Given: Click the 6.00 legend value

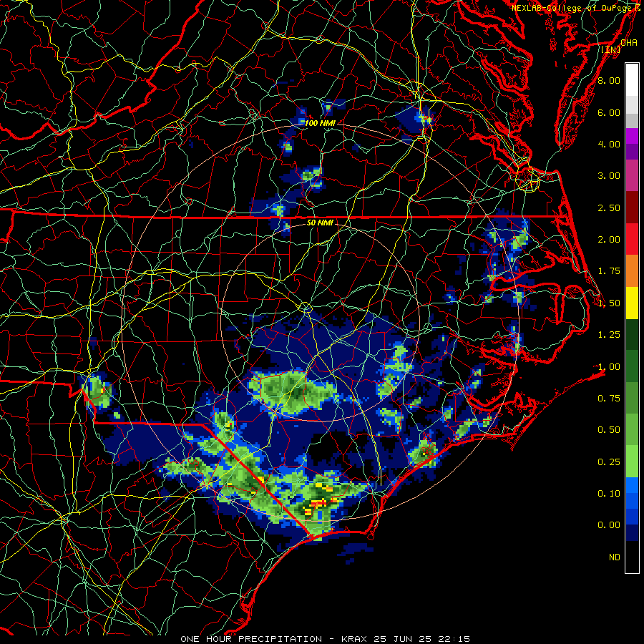Looking at the screenshot, I should pyautogui.click(x=609, y=112).
